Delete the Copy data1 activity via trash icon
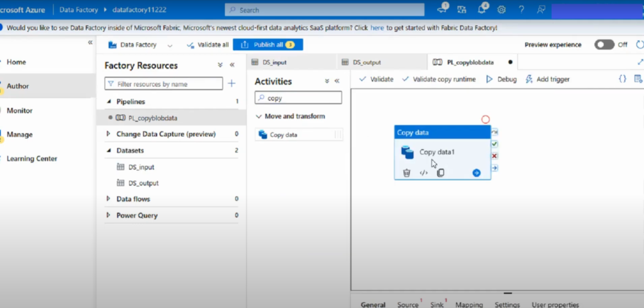The image size is (644, 308). (x=406, y=173)
